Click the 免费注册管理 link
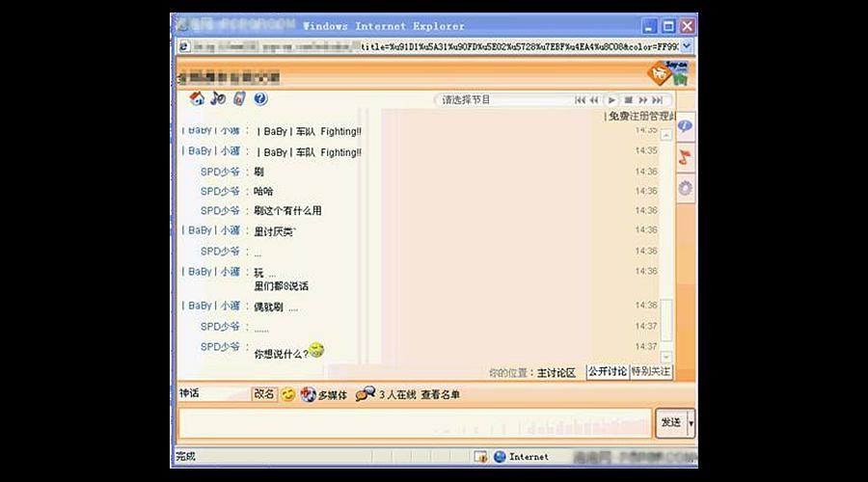Viewport: 868px width, 482px height. (641, 117)
